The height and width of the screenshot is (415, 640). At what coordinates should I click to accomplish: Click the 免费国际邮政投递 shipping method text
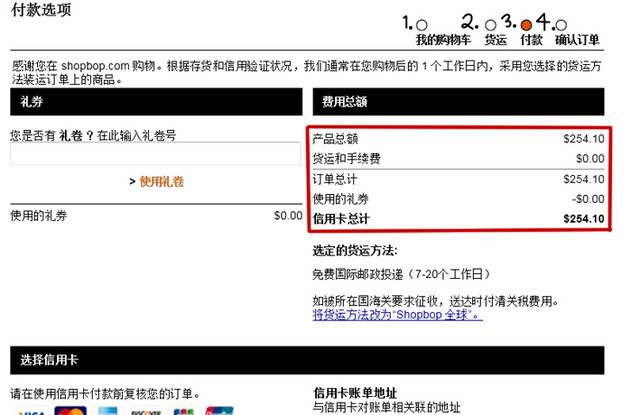(402, 274)
